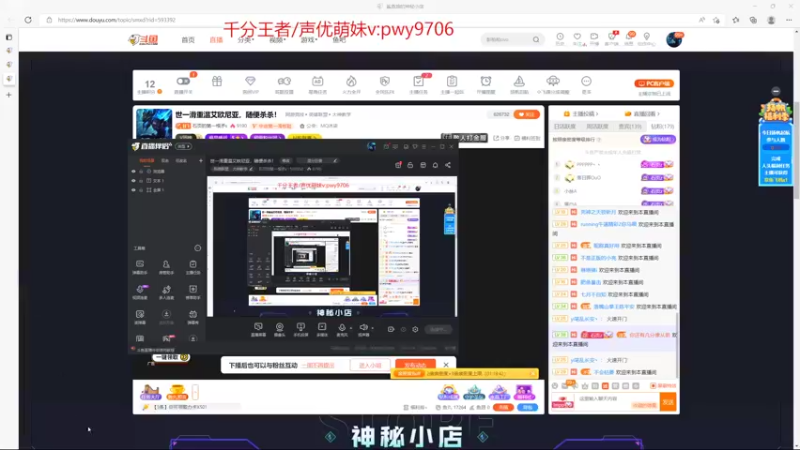Close the 下播后也可以与粉丝互动 popup
This screenshot has height=450, width=800.
(446, 365)
